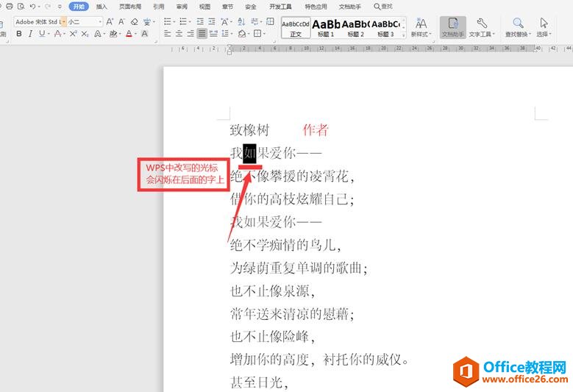Open underline style dropdown arrow
Viewport: 573px width, 392px height.
[48, 34]
